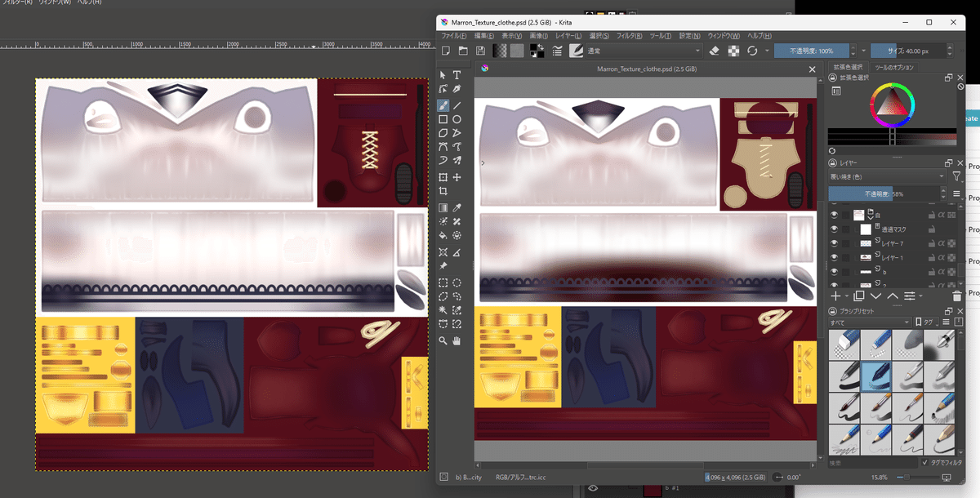Select the Transform tool in Krita toolbox
Viewport: 980px width, 498px height.
click(x=443, y=177)
